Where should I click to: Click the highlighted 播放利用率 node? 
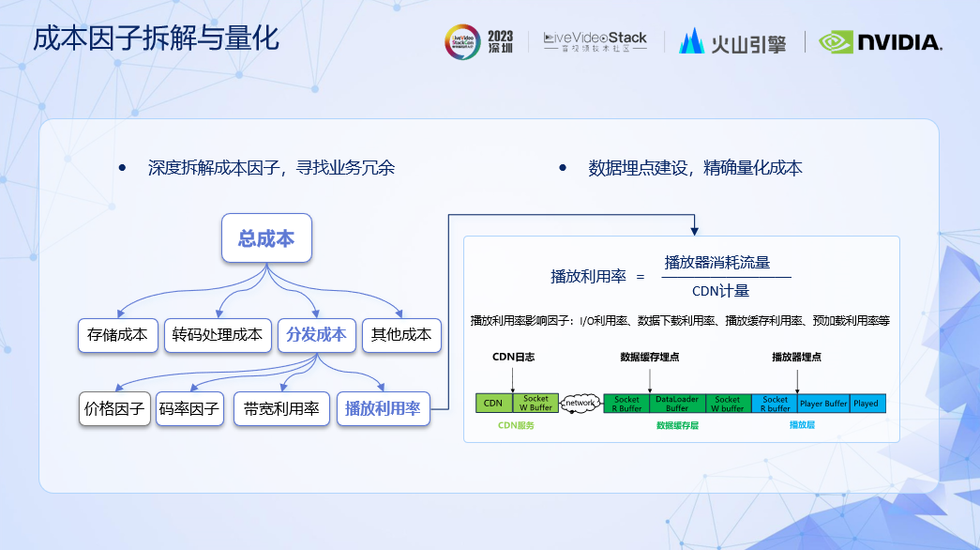coord(383,409)
